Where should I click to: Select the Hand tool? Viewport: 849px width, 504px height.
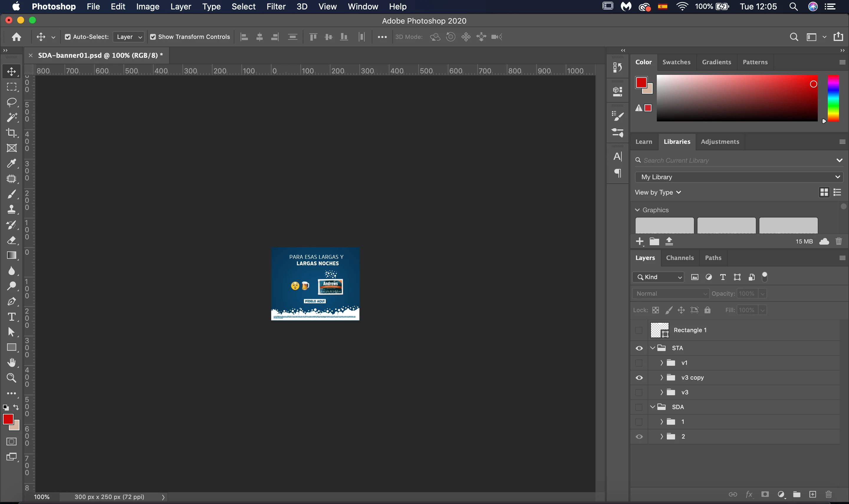(x=11, y=362)
